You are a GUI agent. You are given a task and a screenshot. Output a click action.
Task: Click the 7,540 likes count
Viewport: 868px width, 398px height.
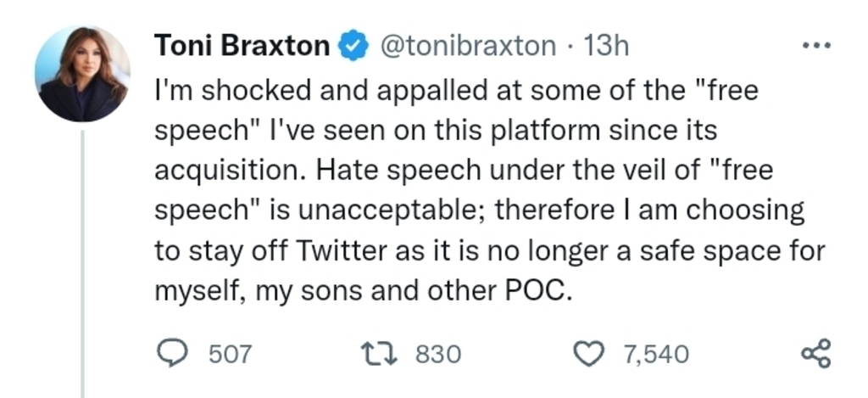click(657, 354)
